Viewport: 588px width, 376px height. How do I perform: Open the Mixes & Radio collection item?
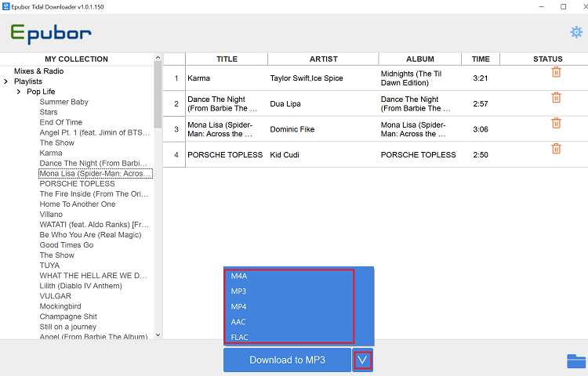pos(39,71)
